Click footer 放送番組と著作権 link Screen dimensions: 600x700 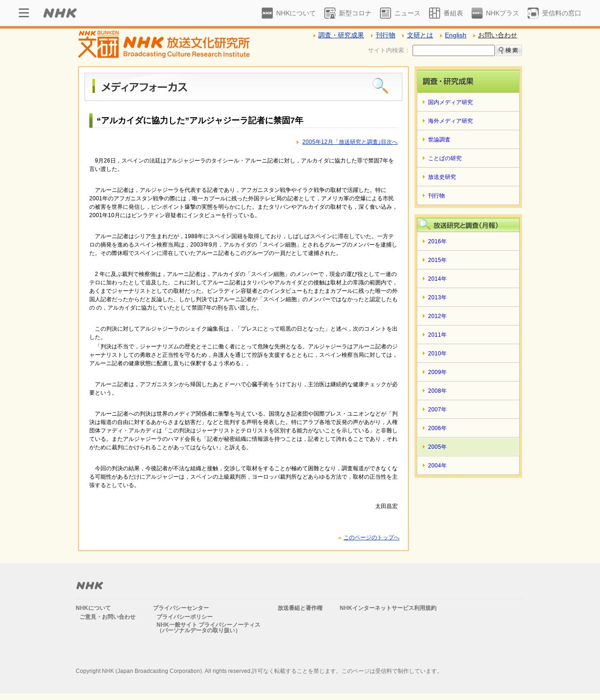point(300,608)
